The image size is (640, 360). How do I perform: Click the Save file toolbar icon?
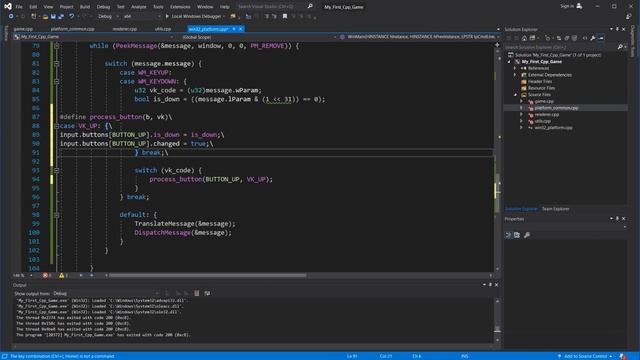click(x=53, y=16)
